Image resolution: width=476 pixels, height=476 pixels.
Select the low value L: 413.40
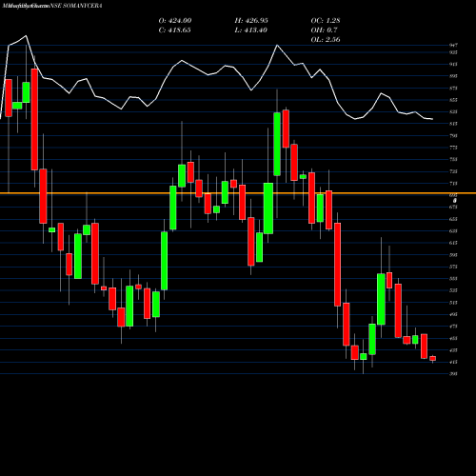250,30
